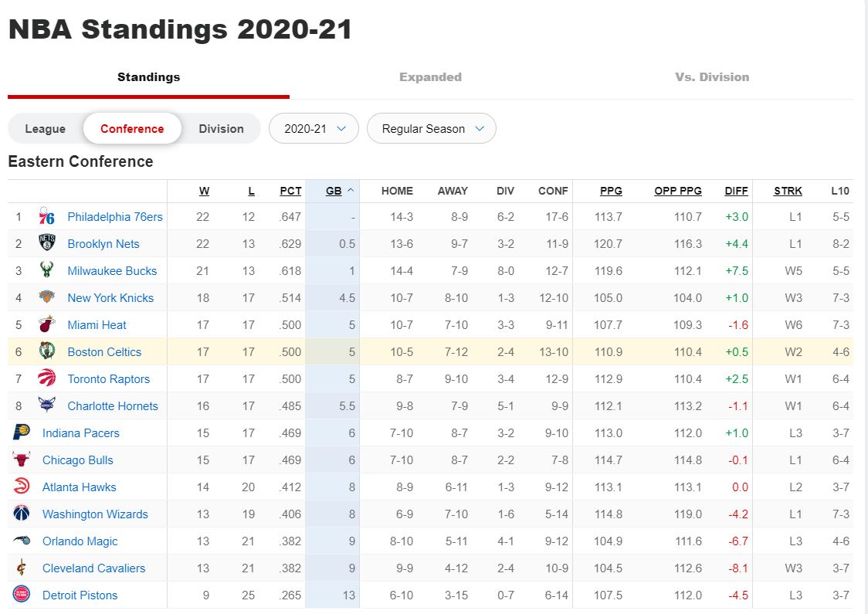Image resolution: width=868 pixels, height=614 pixels.
Task: Switch to Division view
Action: click(222, 128)
